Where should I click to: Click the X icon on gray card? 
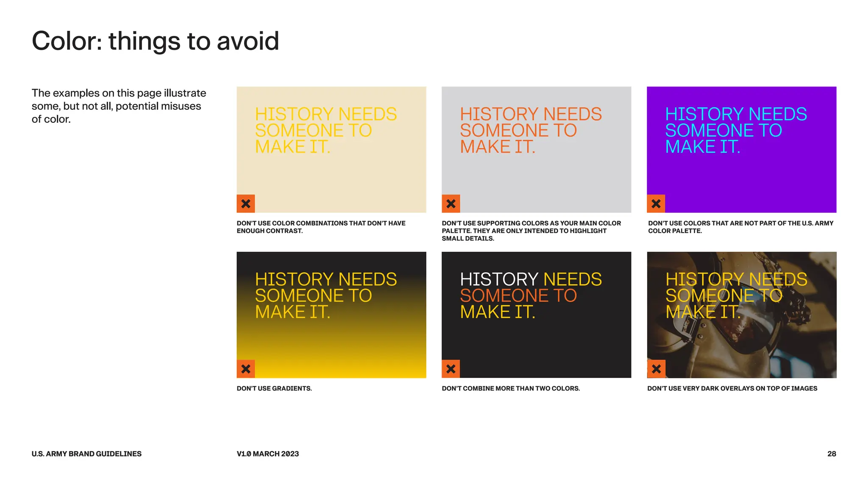click(451, 204)
